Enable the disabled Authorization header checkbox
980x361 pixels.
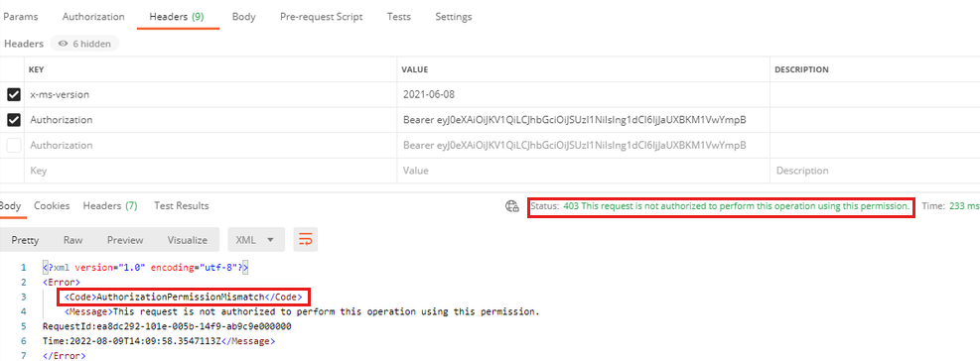pos(14,145)
